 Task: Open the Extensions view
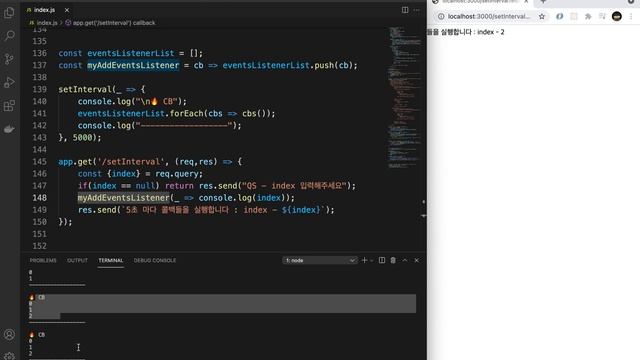(9, 106)
